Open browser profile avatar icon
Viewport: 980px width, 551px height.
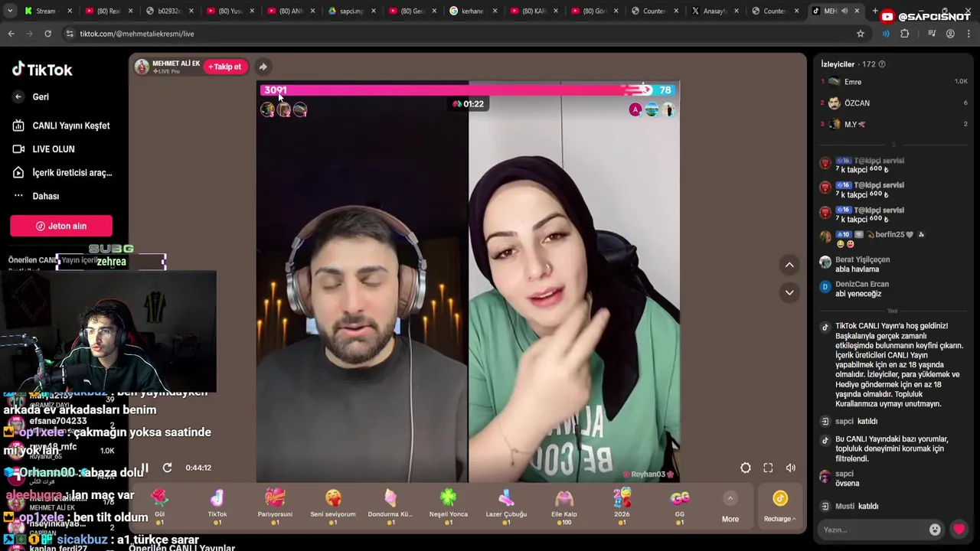950,34
